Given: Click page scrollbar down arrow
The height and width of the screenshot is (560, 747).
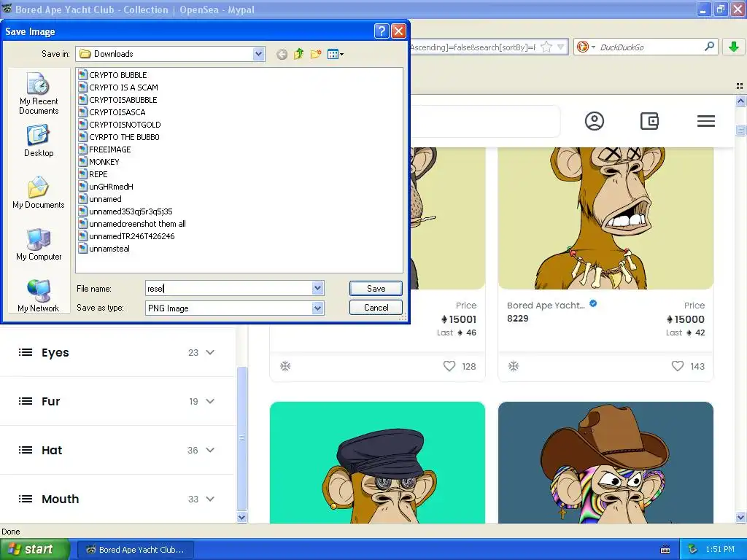Looking at the screenshot, I should [x=741, y=517].
